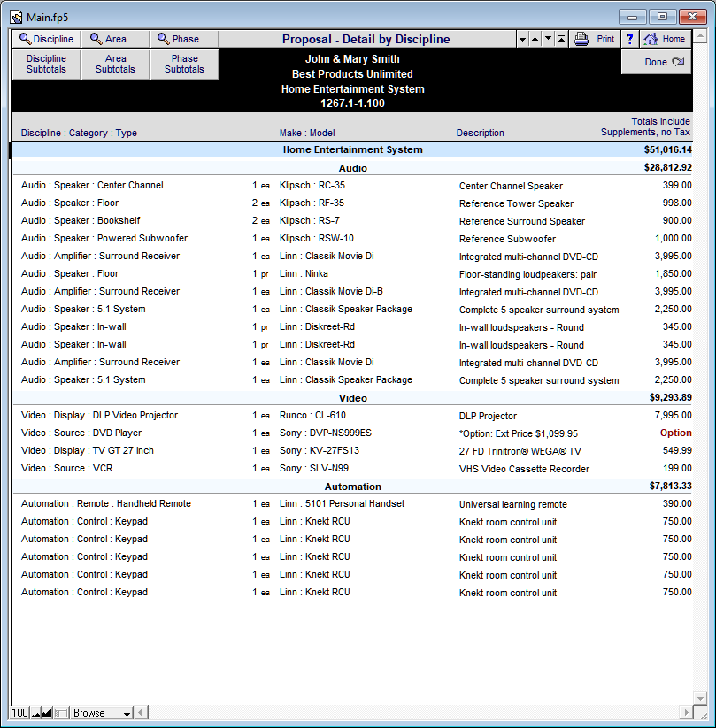The height and width of the screenshot is (728, 716).
Task: Click the red Option price label
Action: tap(675, 433)
